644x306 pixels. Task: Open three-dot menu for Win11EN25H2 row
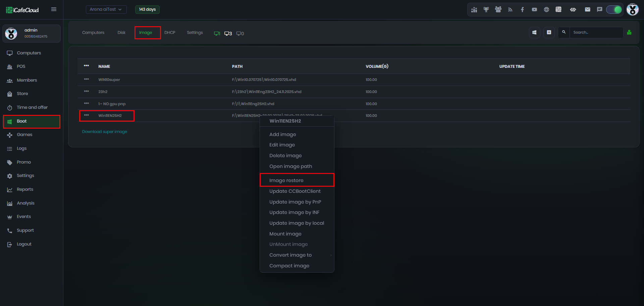tap(87, 115)
